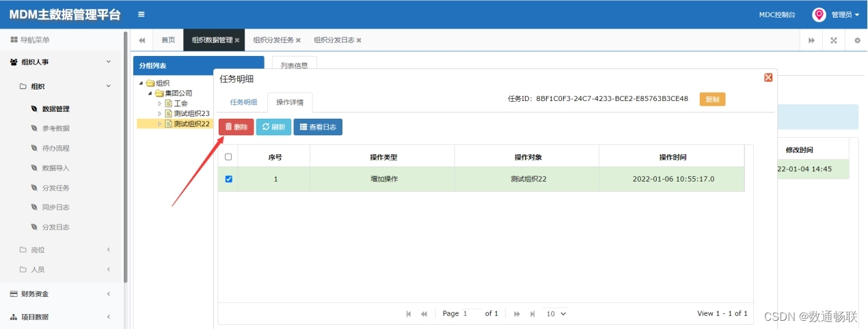The height and width of the screenshot is (329, 868).
Task: Click the 财务资金 card icon
Action: click(14, 294)
